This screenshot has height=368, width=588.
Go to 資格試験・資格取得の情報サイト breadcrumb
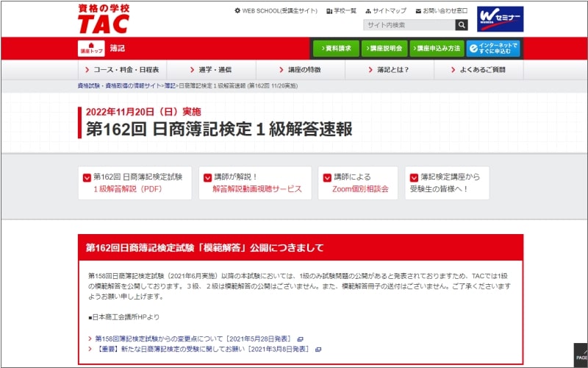tap(119, 86)
